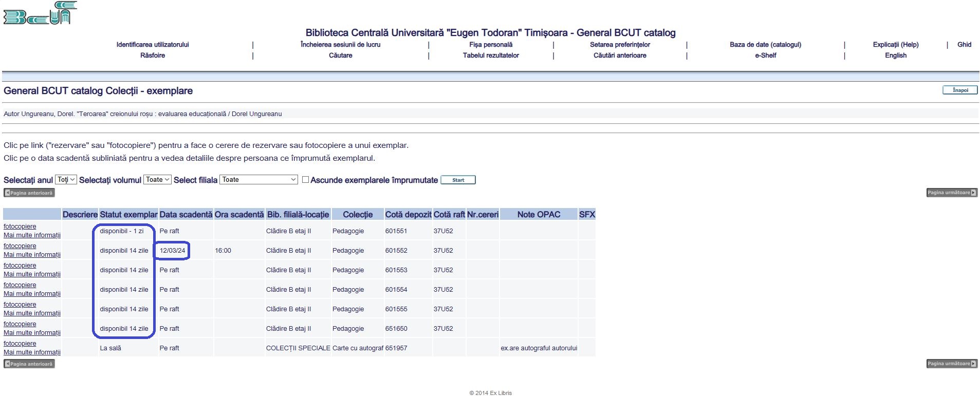
Task: Click fotocopiere link for copy 601551
Action: click(x=20, y=227)
